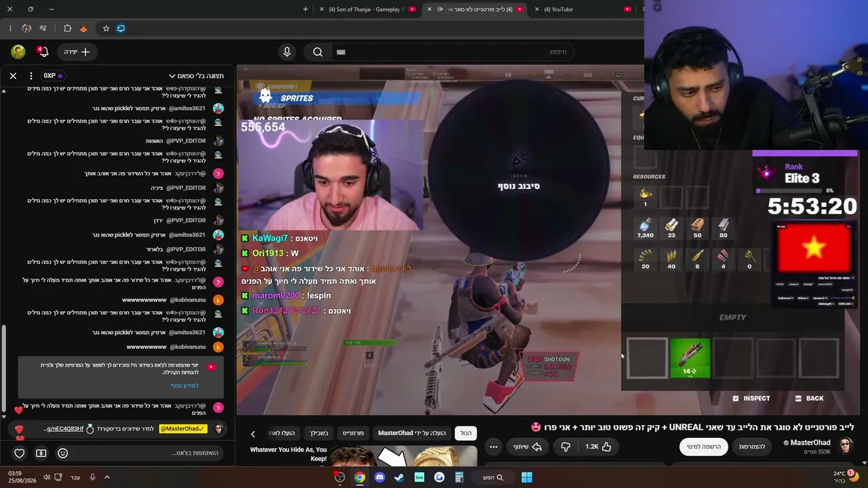This screenshot has width=868, height=488.
Task: Open the MasterOhad channel name link
Action: coord(810,443)
